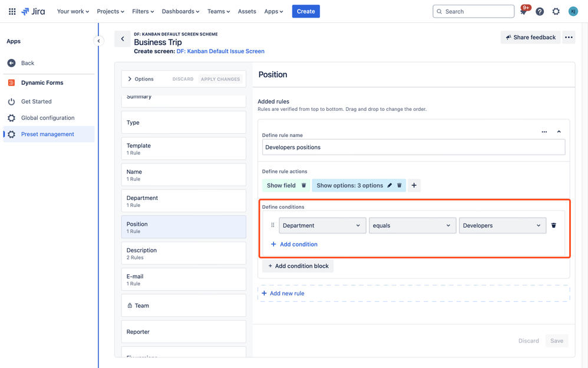The width and height of the screenshot is (588, 368).
Task: Select the Template field row
Action: coord(183,149)
